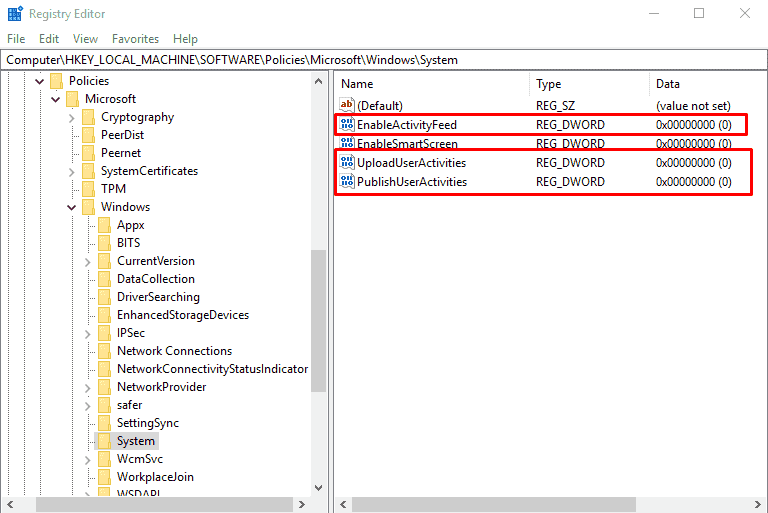Image resolution: width=768 pixels, height=513 pixels.
Task: Open the File menu
Action: click(x=16, y=39)
